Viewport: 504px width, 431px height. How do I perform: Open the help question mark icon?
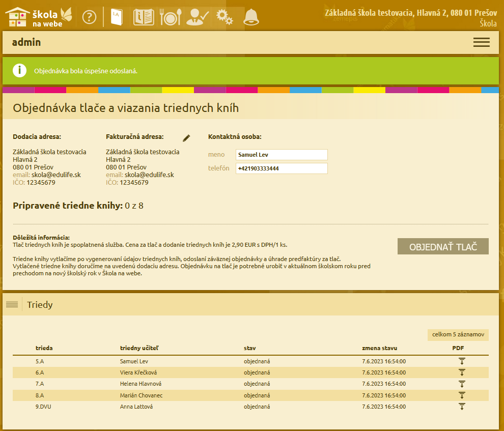90,17
